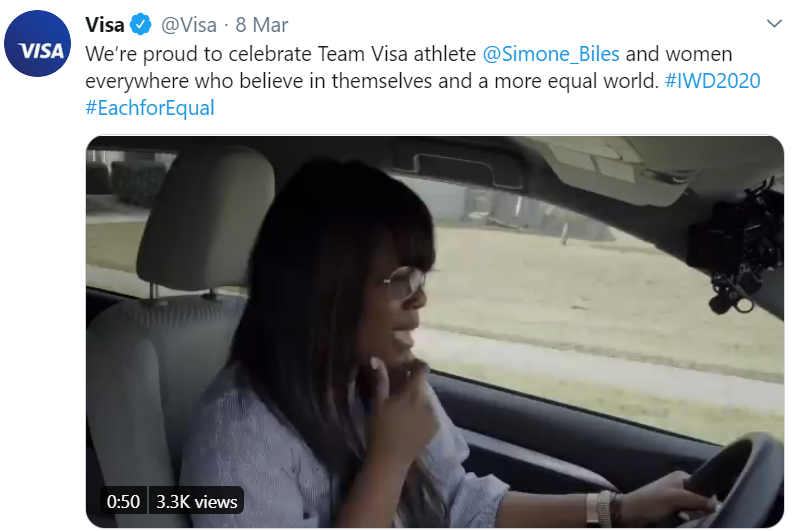The image size is (797, 531).
Task: Click the 3.3K views counter
Action: (196, 502)
